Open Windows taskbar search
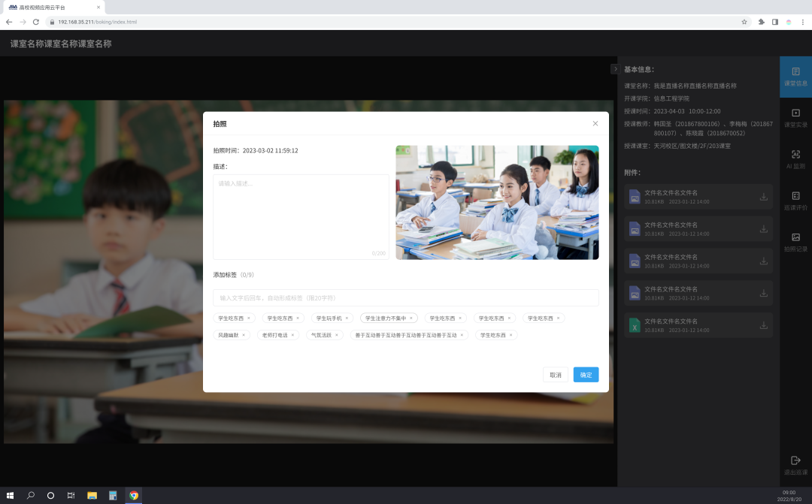The width and height of the screenshot is (812, 504). pos(31,495)
